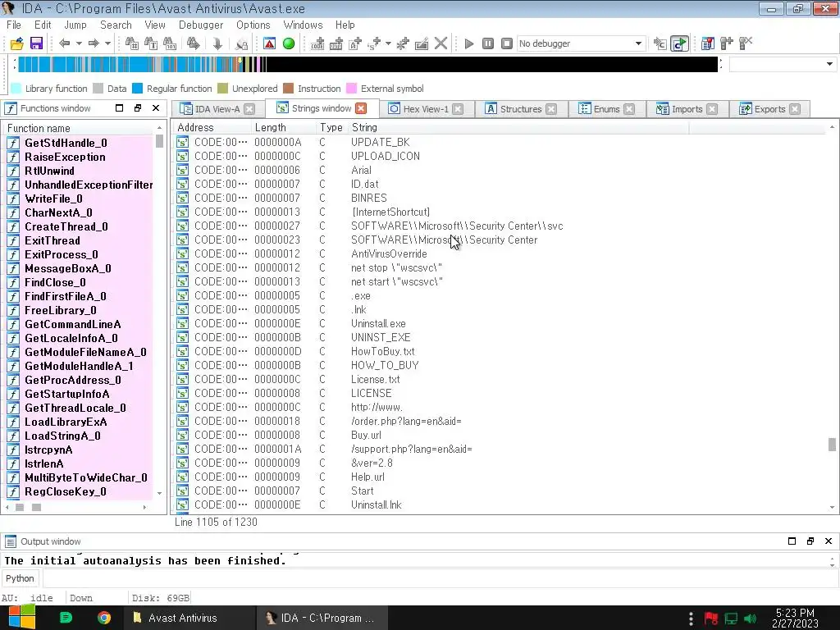
Task: Click the Search next arrow binoculars icon
Action: tap(194, 43)
